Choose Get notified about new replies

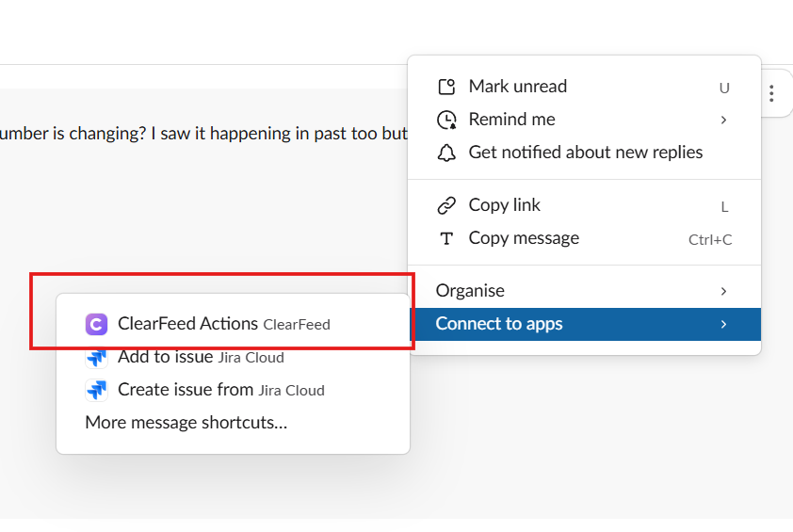pyautogui.click(x=585, y=153)
